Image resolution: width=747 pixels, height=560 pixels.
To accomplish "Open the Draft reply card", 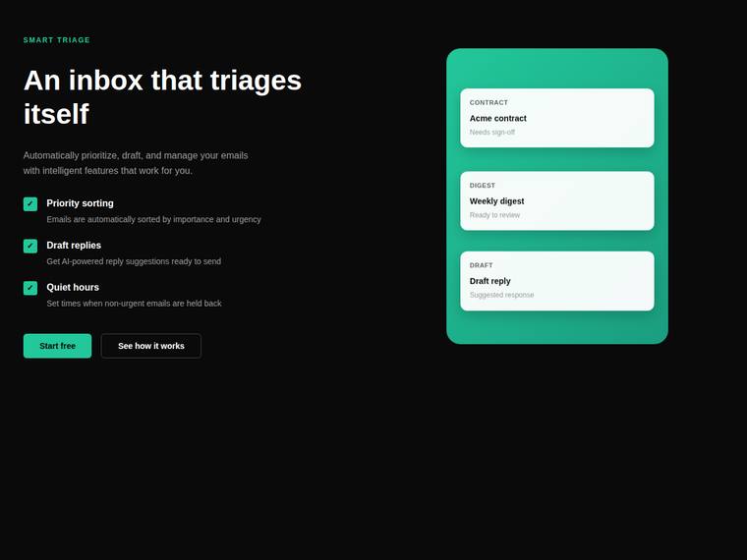I will (557, 281).
